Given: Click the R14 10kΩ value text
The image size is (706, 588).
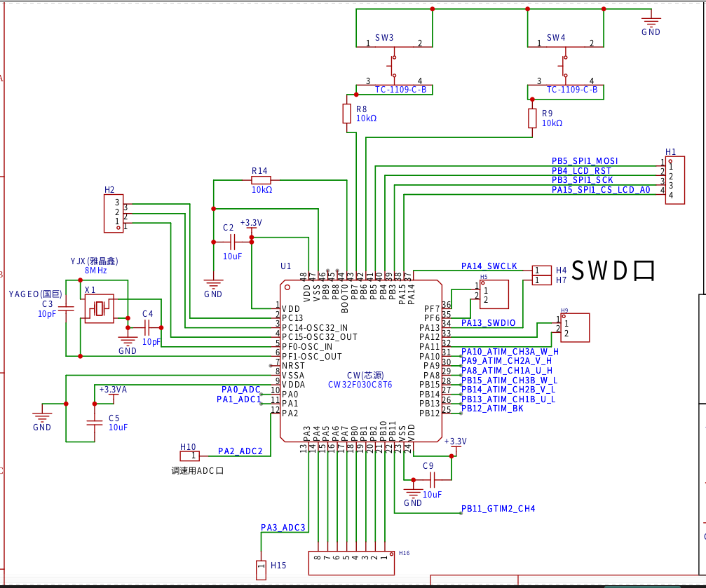Looking at the screenshot, I should tap(262, 189).
